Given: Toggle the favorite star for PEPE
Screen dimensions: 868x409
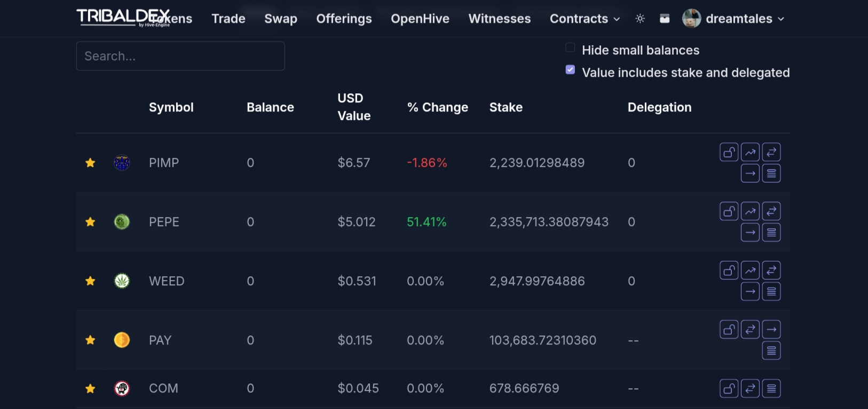Looking at the screenshot, I should (x=90, y=222).
